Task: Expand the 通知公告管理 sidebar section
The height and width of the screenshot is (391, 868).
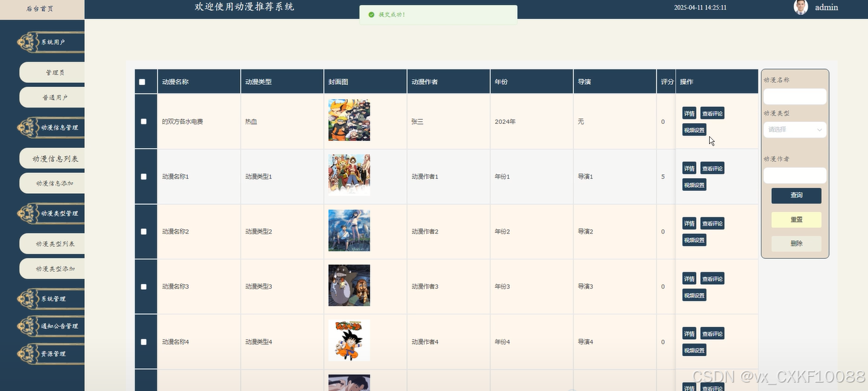Action: coord(51,326)
